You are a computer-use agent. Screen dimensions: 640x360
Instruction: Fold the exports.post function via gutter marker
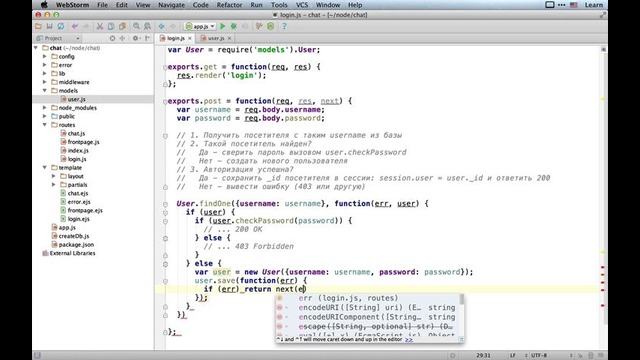click(x=165, y=101)
